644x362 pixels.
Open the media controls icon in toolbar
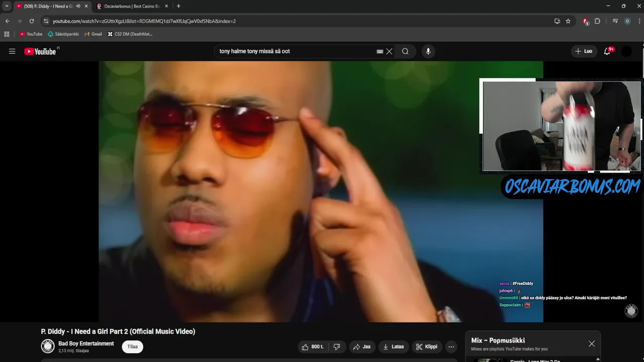tap(615, 21)
